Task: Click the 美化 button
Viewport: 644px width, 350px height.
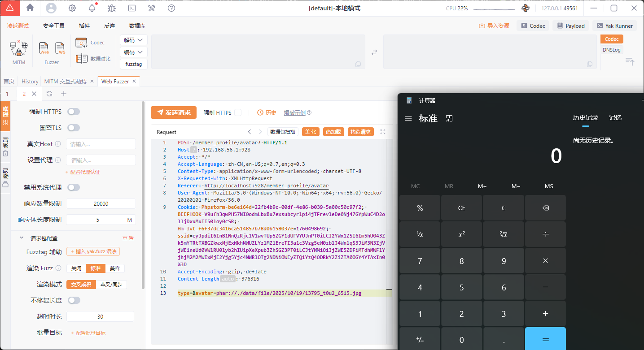Action: [x=310, y=132]
